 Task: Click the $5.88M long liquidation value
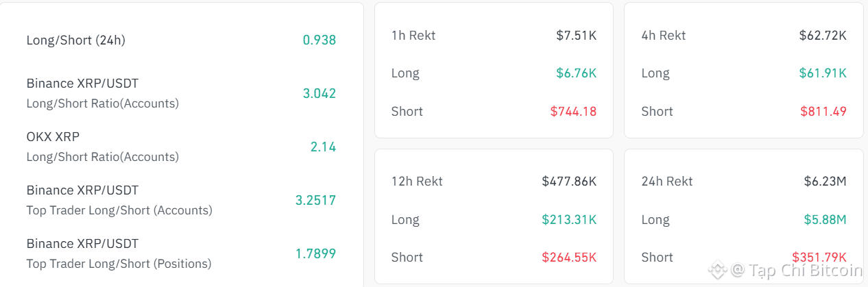[x=825, y=220]
